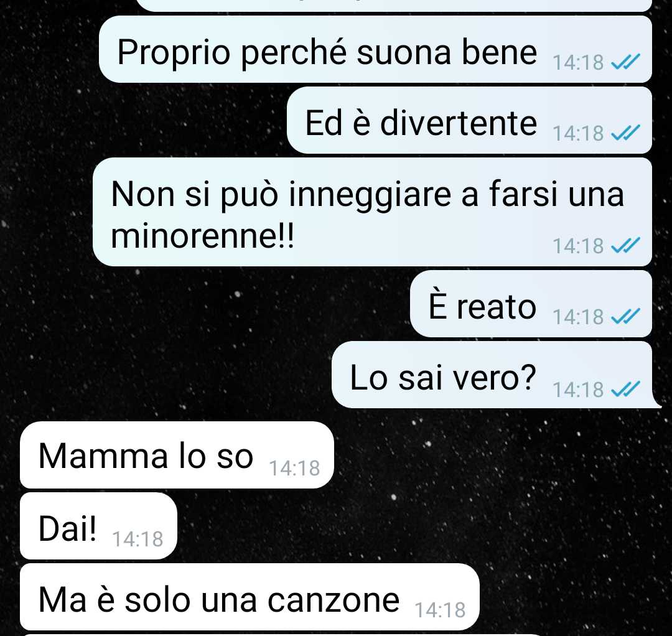Tap the timestamp on 'Lo sai vero?'
672x636 pixels.
578,390
